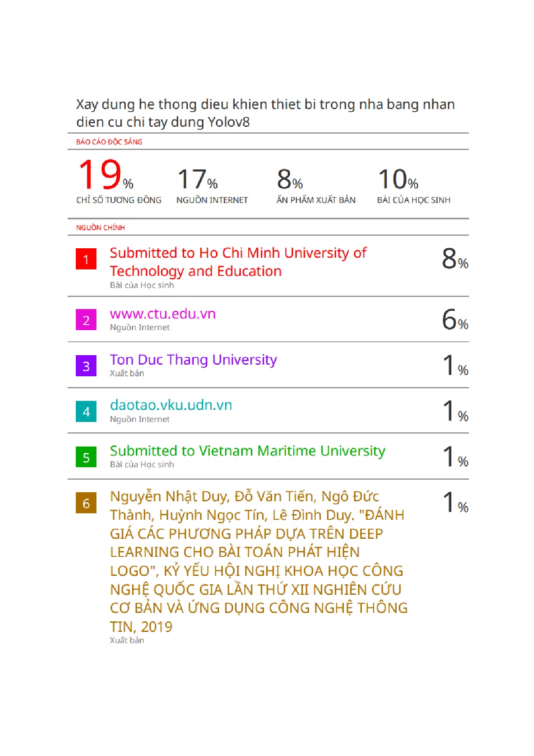The width and height of the screenshot is (534, 756).
Task: Open the www.ctu.edu.vn source link
Action: 162,314
